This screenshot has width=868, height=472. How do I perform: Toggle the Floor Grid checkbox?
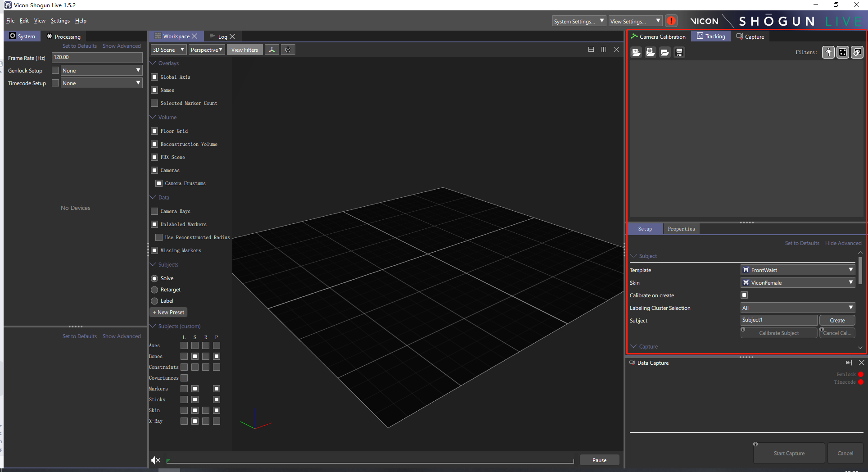tap(154, 131)
